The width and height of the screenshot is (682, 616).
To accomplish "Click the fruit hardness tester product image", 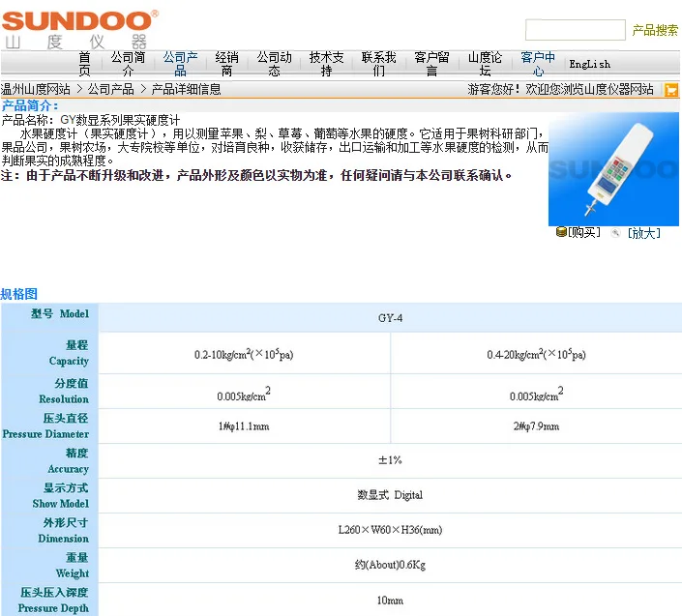I will tap(613, 169).
